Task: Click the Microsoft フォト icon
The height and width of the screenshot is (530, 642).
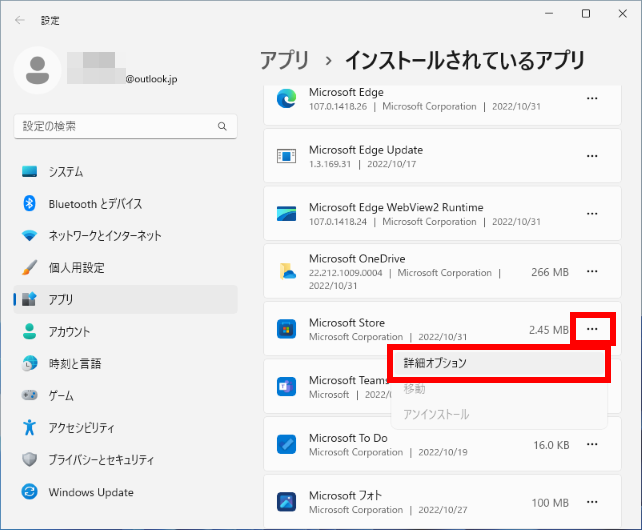Action: click(287, 502)
